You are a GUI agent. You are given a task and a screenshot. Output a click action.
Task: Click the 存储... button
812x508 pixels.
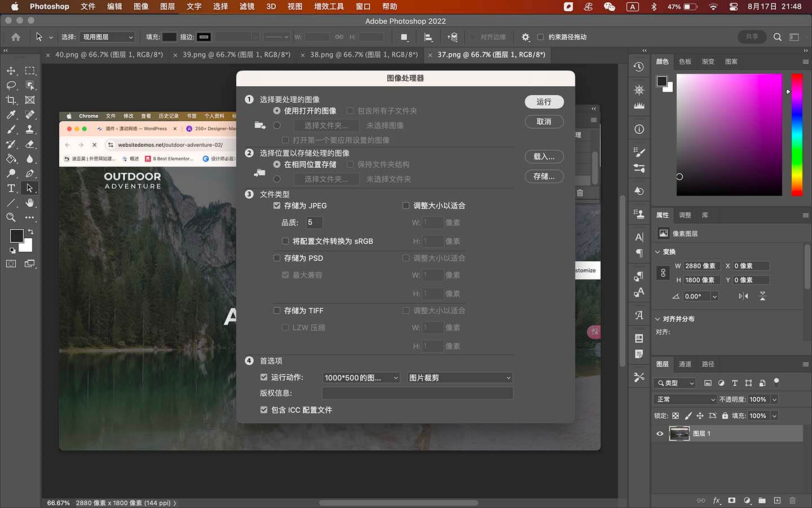(544, 176)
